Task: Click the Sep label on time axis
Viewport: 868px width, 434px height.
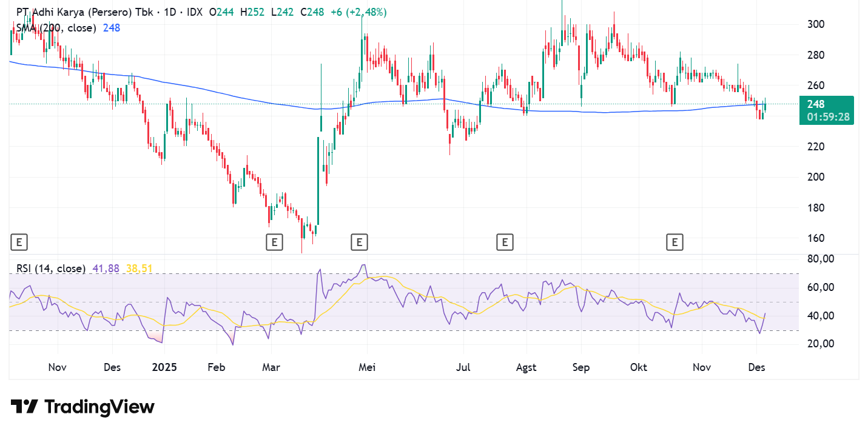Action: [581, 367]
